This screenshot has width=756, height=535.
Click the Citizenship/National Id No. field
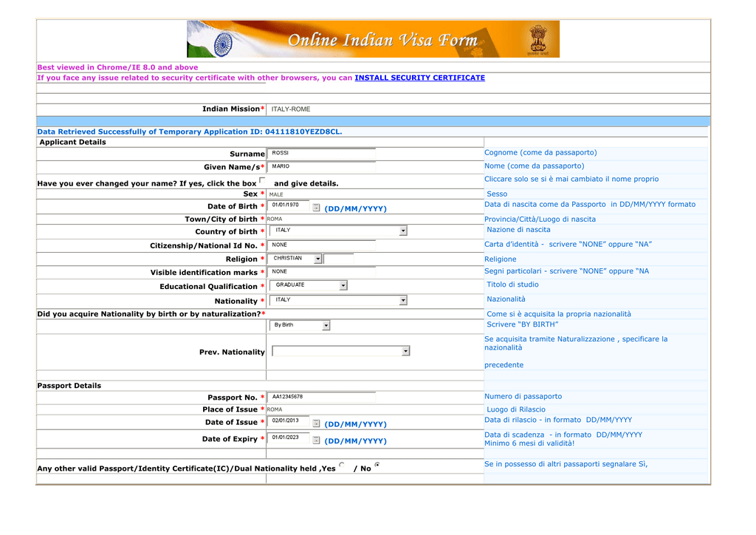coord(321,245)
